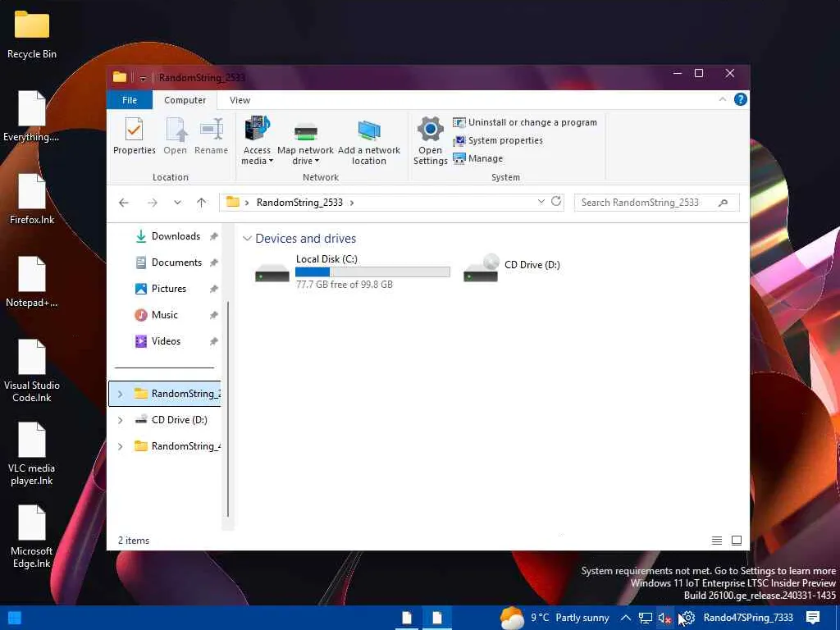Click Manage in the System group
Screen dimensions: 840x630
coord(478,158)
